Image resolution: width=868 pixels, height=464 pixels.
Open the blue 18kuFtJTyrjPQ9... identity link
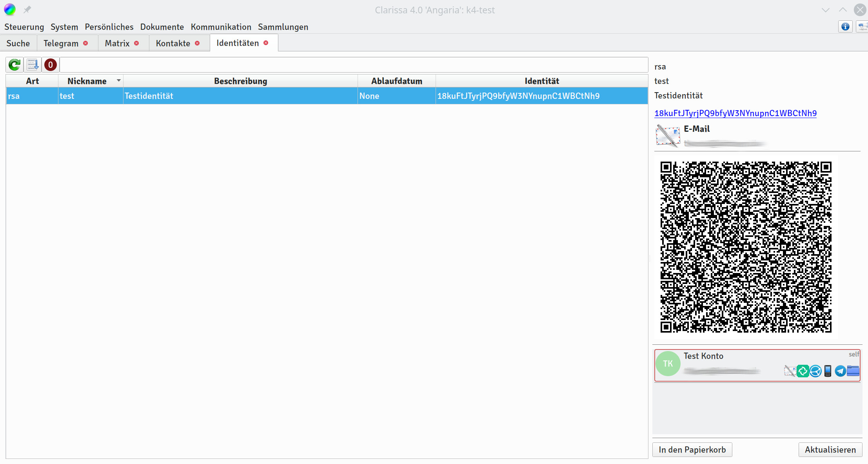(735, 113)
